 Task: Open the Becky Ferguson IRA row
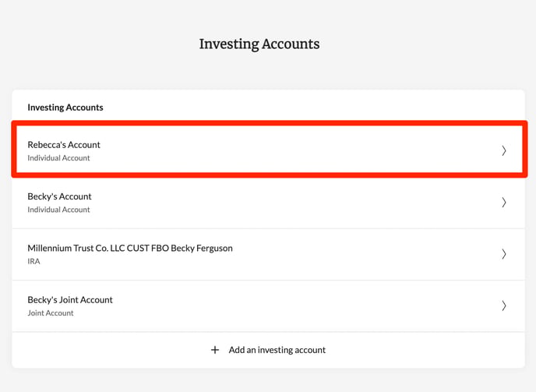point(268,255)
